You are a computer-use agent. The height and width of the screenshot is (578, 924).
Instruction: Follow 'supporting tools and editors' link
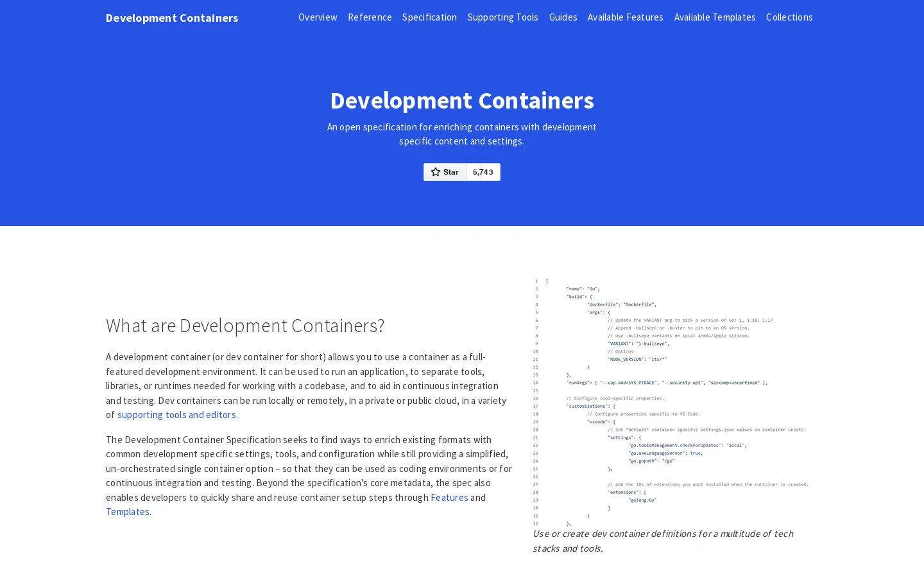pyautogui.click(x=176, y=415)
